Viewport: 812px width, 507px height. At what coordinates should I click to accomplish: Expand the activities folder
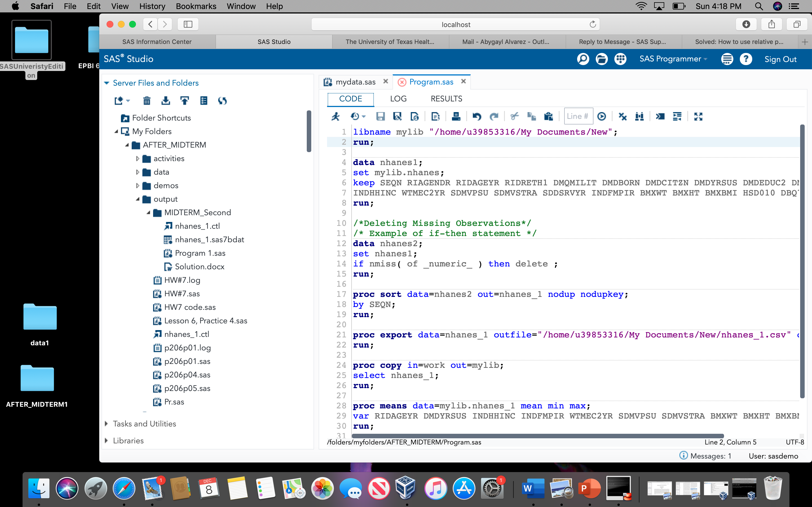[138, 159]
